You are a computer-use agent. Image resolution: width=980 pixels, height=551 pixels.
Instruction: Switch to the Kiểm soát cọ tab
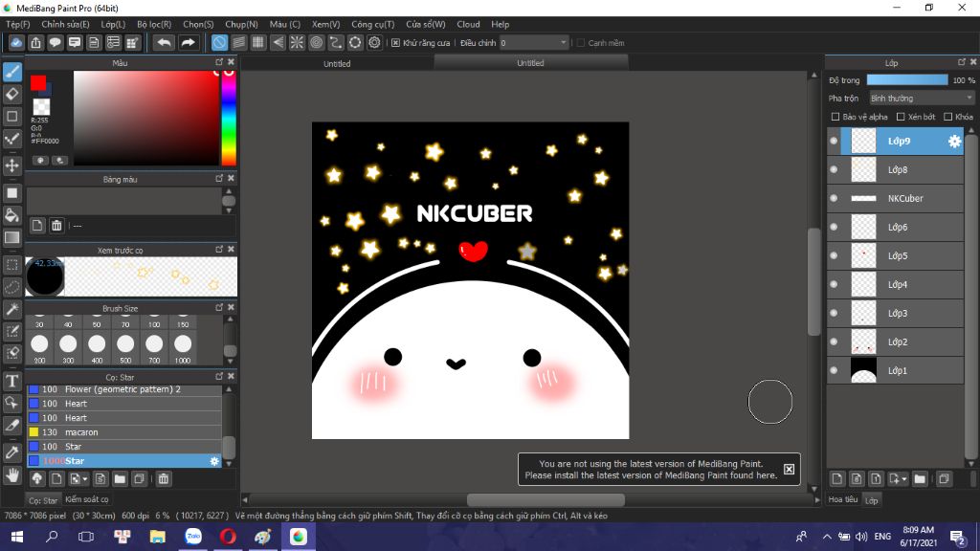(x=87, y=499)
